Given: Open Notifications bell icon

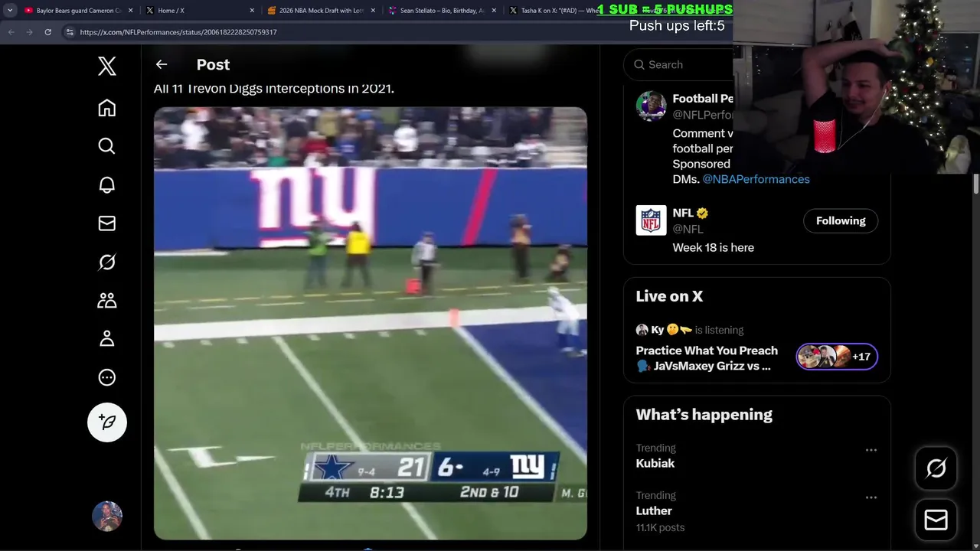Looking at the screenshot, I should click(x=107, y=184).
